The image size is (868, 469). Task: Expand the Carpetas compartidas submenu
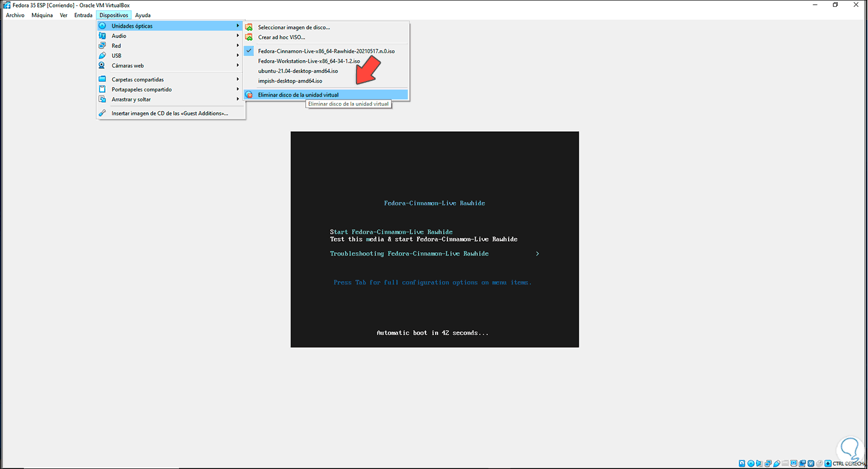pyautogui.click(x=171, y=79)
